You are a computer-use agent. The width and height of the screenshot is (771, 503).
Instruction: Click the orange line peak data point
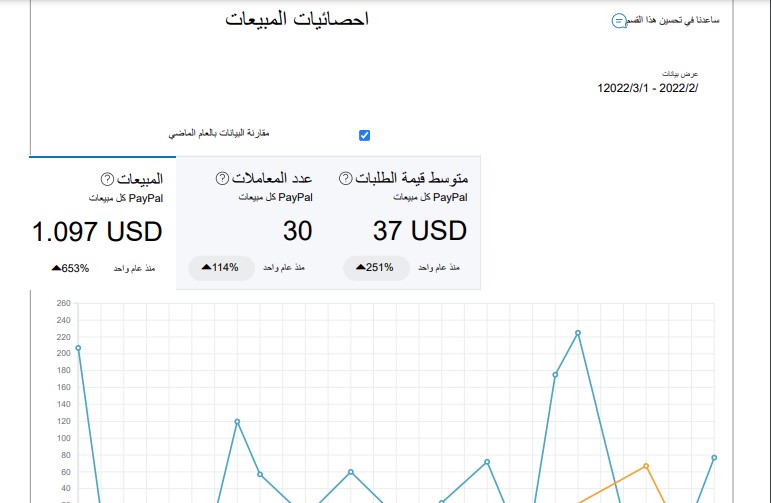646,466
